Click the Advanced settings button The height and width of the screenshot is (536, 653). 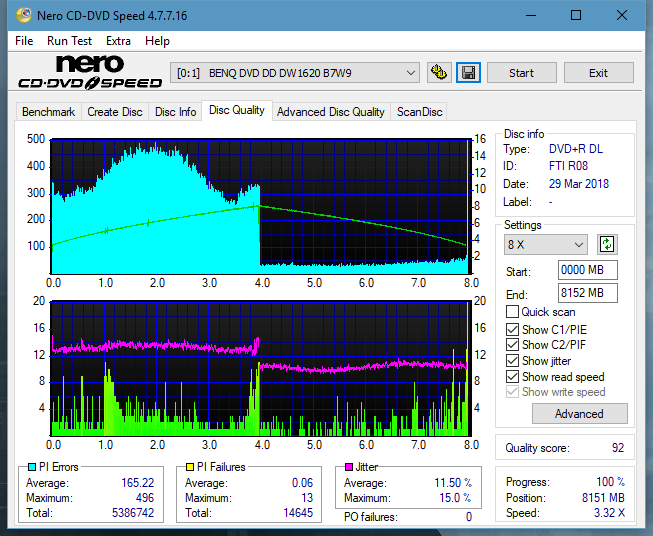579,414
